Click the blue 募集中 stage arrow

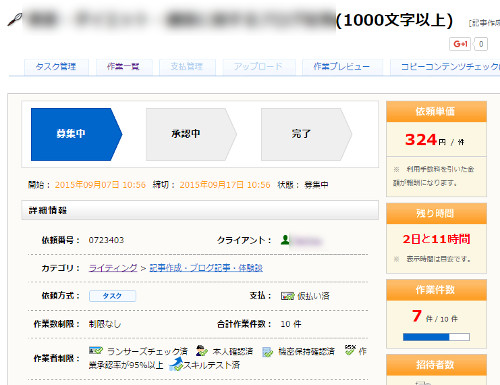pyautogui.click(x=76, y=134)
